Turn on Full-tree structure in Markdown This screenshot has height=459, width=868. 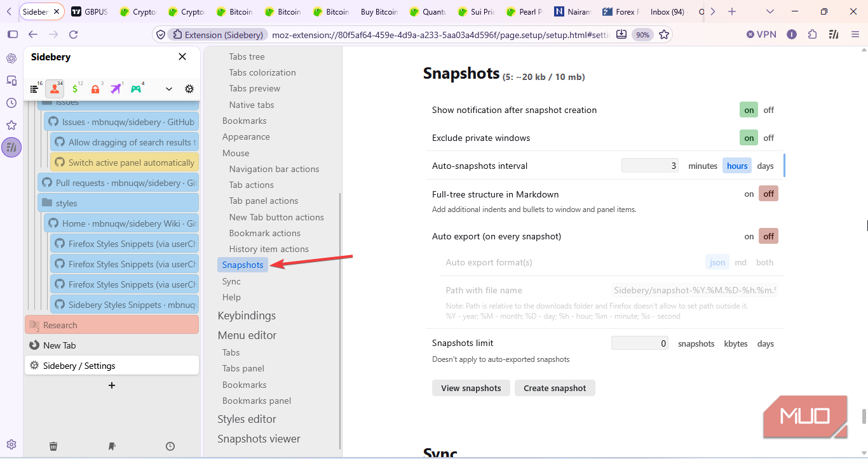point(749,194)
